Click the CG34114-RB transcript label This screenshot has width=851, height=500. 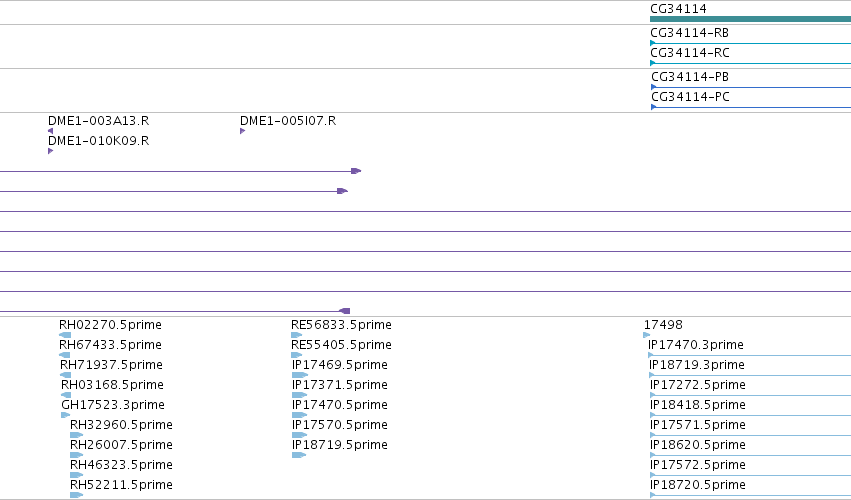click(689, 33)
